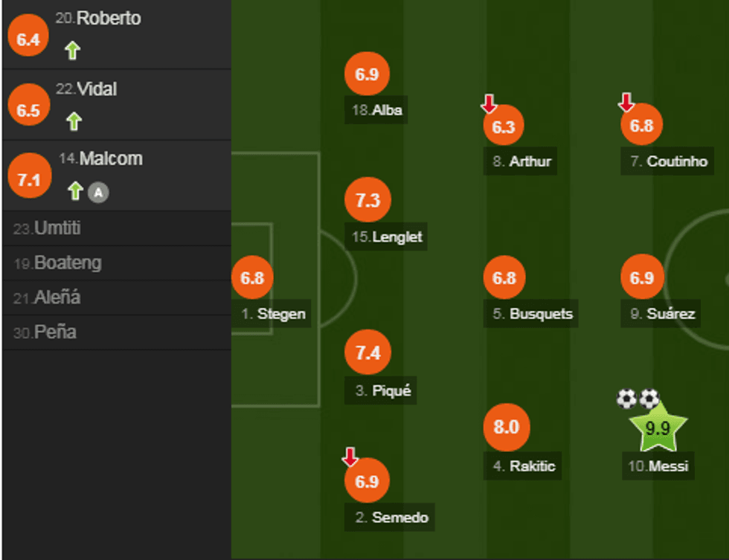
Task: Click Semedo's red substituted-off arrow
Action: [350, 457]
